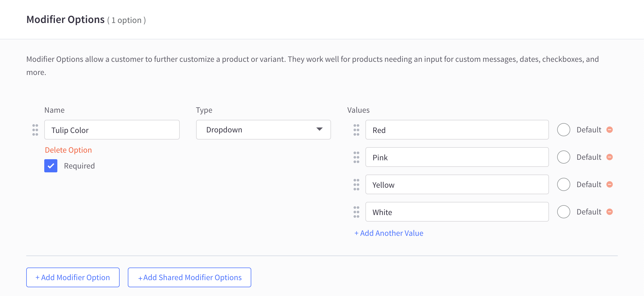Image resolution: width=644 pixels, height=296 pixels.
Task: Click Delete Option link
Action: click(x=68, y=150)
